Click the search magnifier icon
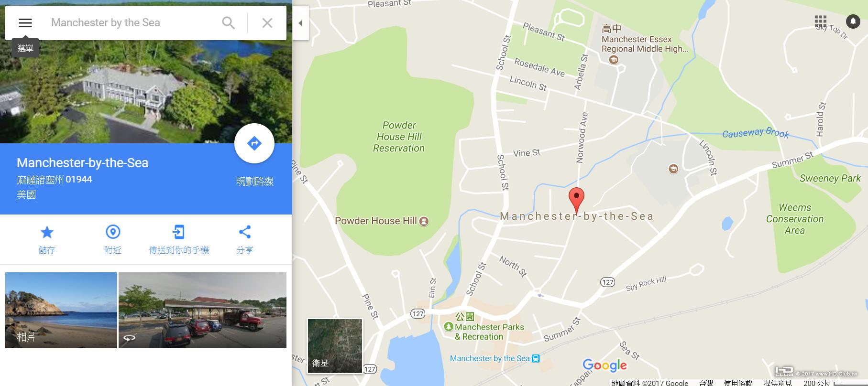The image size is (868, 386). tap(229, 23)
